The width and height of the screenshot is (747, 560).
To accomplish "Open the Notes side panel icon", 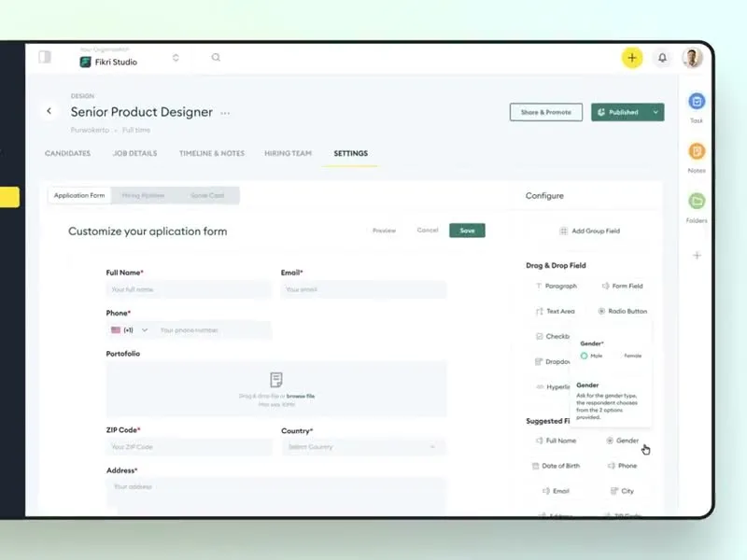I will point(697,151).
